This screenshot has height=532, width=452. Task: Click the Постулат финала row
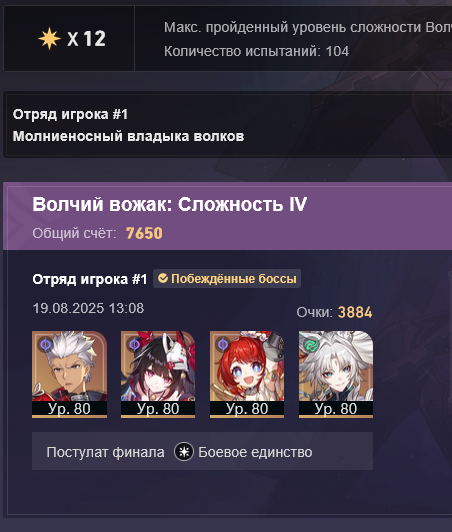(x=203, y=451)
